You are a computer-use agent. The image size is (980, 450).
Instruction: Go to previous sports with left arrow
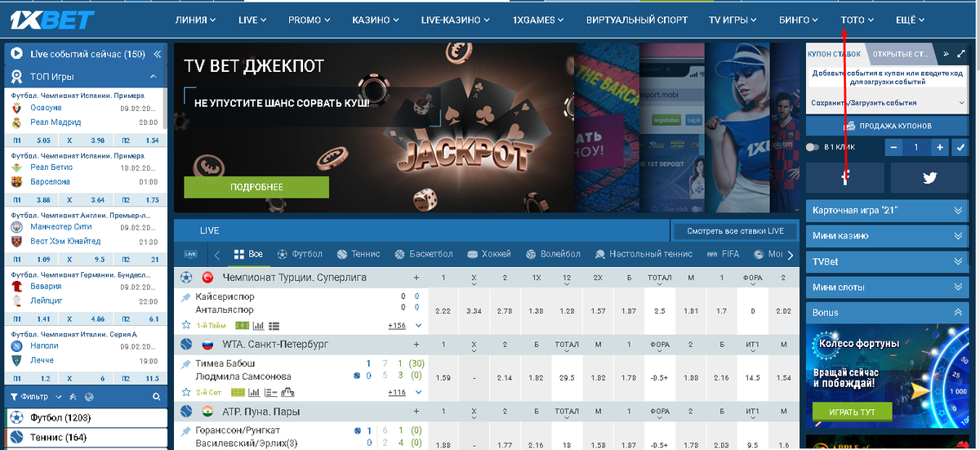(217, 255)
